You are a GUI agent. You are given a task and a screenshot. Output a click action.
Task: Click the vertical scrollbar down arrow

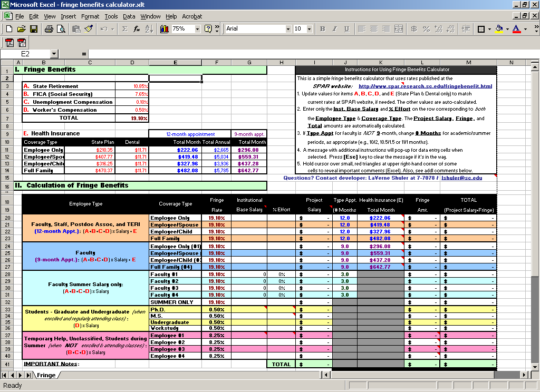point(535,367)
